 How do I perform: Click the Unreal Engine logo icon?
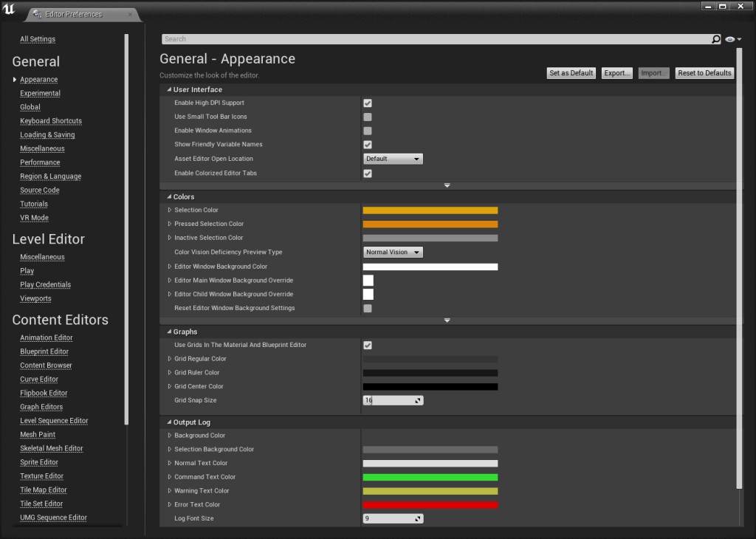point(9,9)
